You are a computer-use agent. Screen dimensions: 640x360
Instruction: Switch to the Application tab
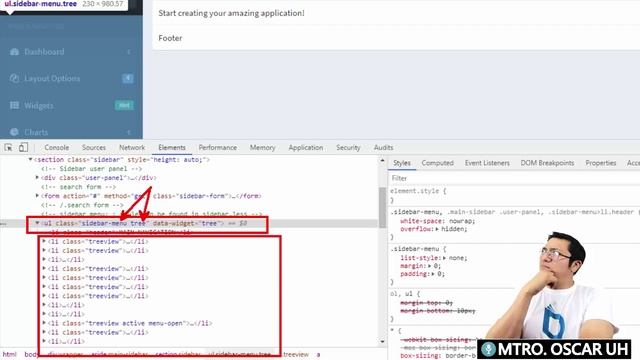click(x=306, y=147)
